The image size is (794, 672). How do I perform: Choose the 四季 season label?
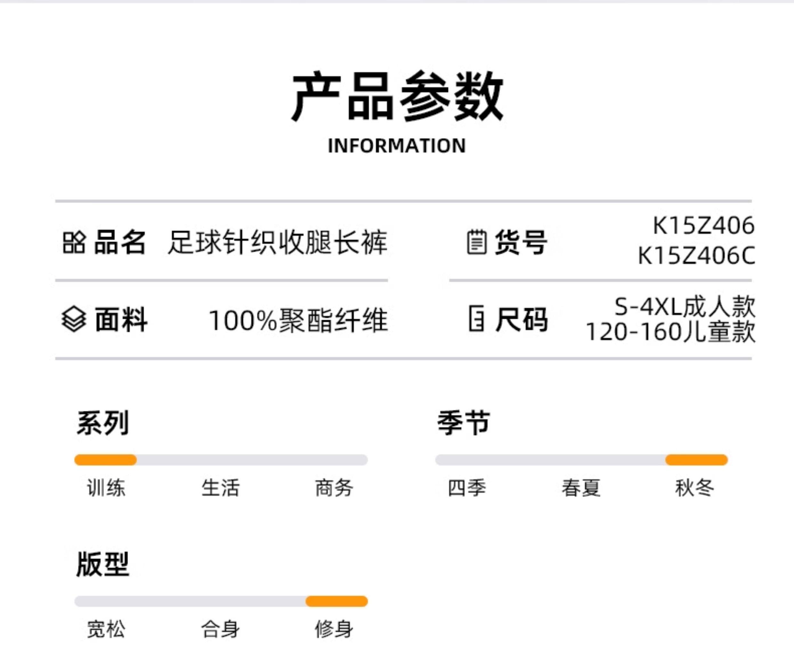467,488
